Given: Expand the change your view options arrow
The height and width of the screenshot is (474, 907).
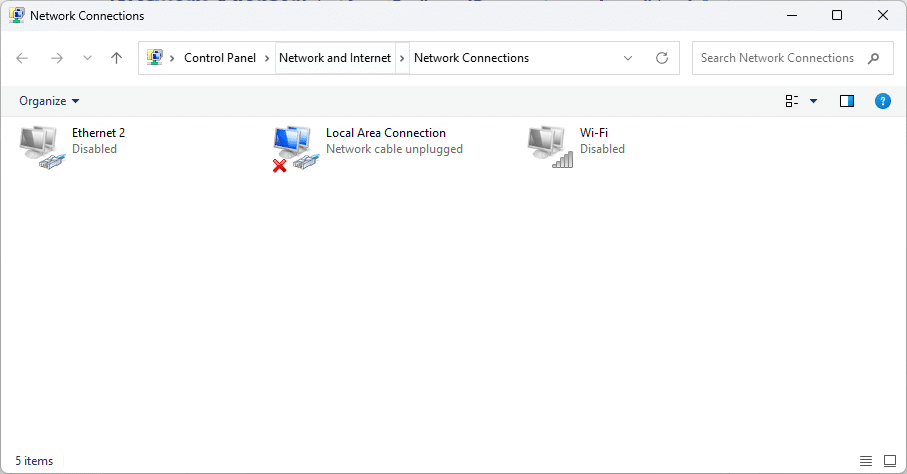Looking at the screenshot, I should [x=813, y=101].
